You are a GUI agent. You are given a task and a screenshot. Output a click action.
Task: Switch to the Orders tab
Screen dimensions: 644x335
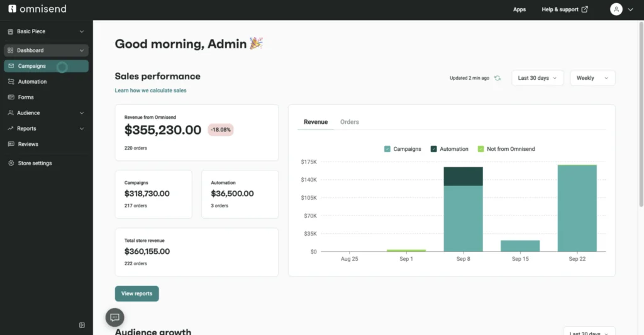point(350,122)
